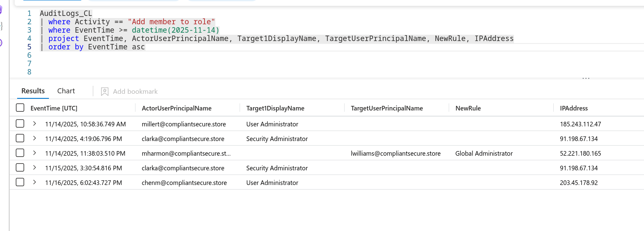Select the Results tab

33,91
